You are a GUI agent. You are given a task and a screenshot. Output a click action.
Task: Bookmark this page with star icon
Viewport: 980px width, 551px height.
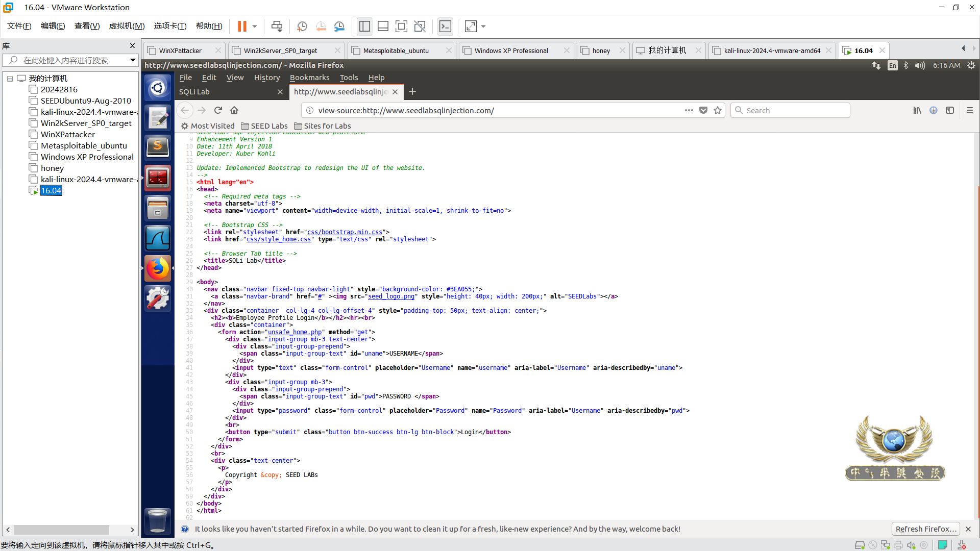(718, 110)
